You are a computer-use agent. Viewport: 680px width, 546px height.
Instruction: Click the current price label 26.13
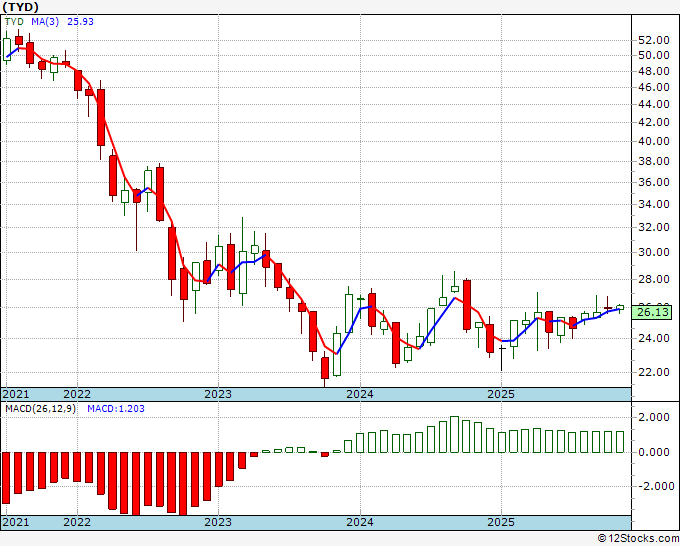click(652, 312)
